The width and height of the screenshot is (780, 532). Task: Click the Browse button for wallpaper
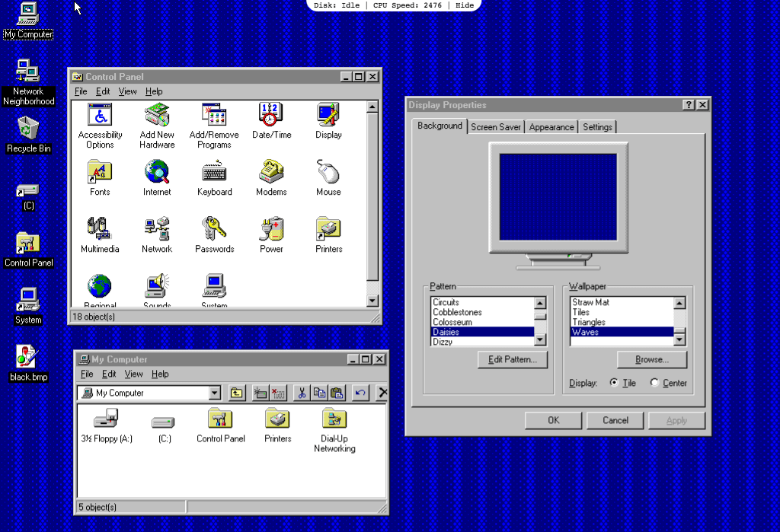point(651,359)
